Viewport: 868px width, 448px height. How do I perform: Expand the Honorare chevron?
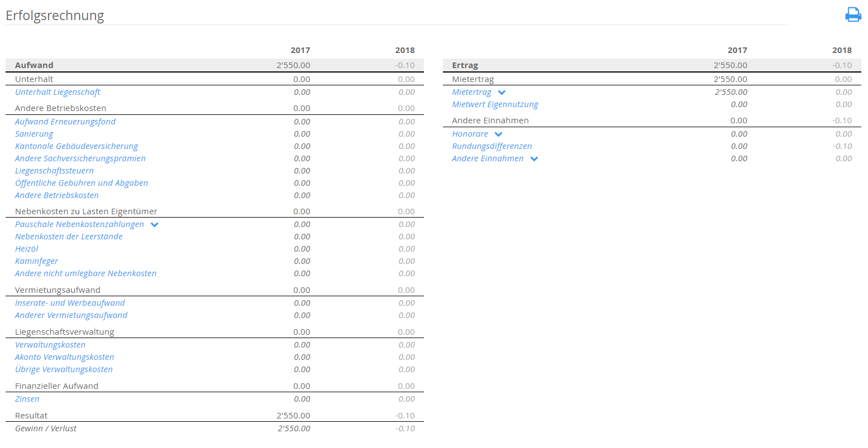498,134
